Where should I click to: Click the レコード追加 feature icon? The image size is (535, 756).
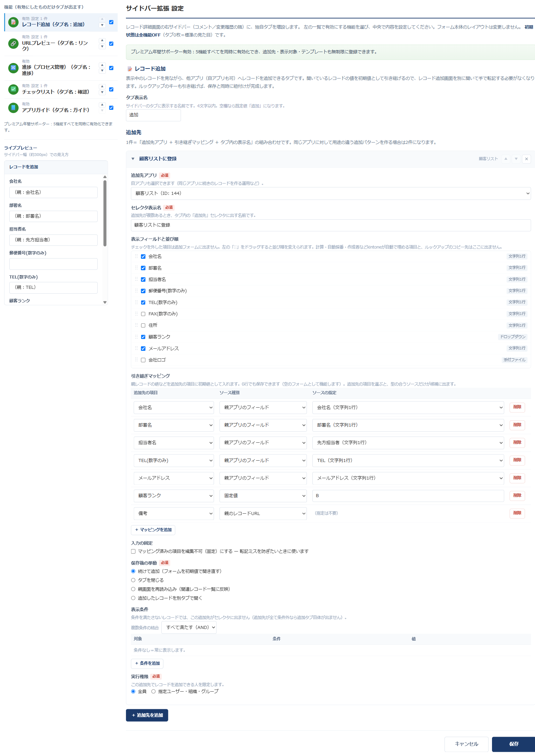pos(13,22)
